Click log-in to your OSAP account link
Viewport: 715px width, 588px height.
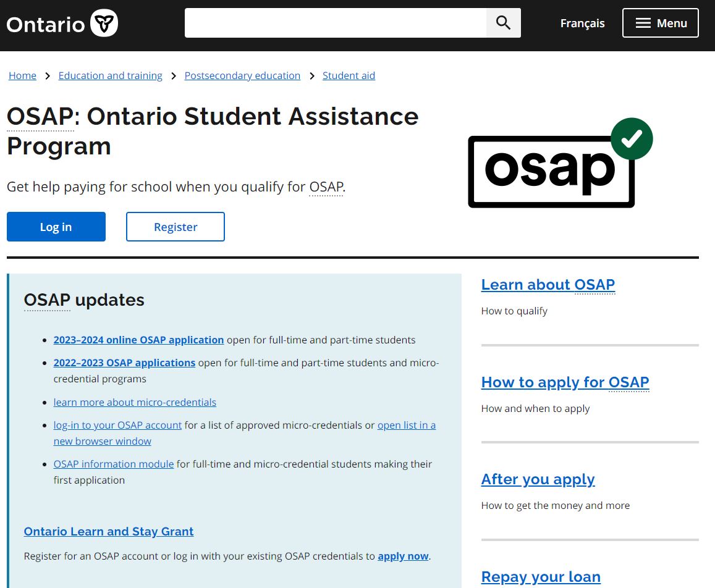117,426
